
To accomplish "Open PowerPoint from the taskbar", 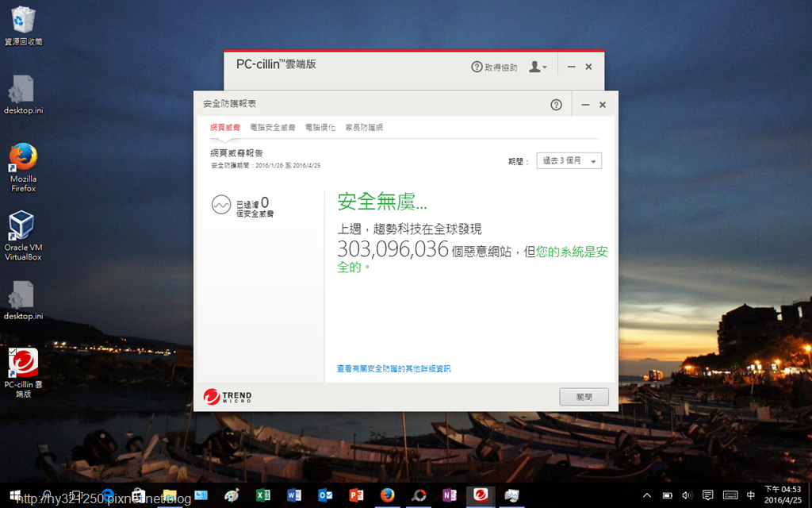I will (356, 495).
